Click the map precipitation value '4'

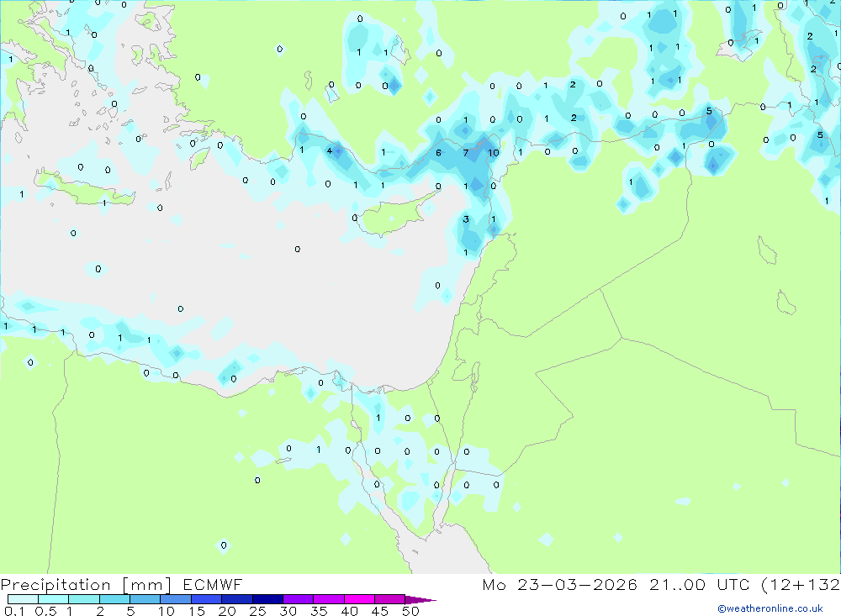[330, 151]
